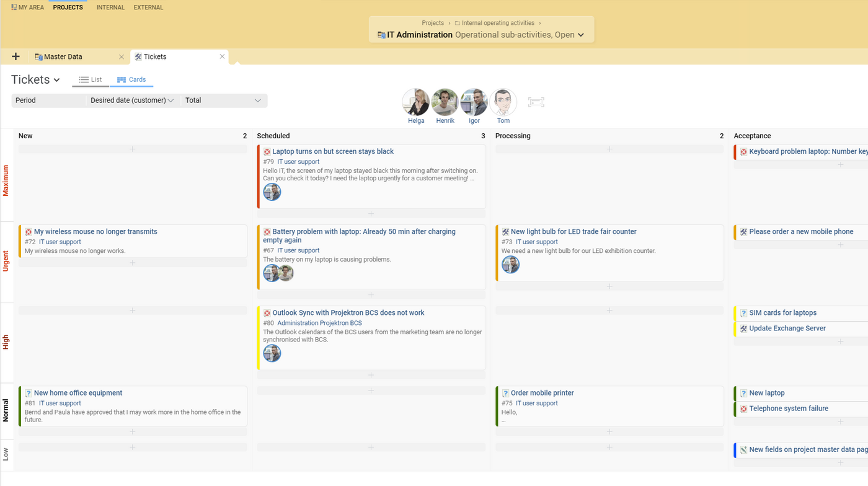This screenshot has height=486, width=868.
Task: Click question icon on Order mobile printer
Action: coord(505,394)
